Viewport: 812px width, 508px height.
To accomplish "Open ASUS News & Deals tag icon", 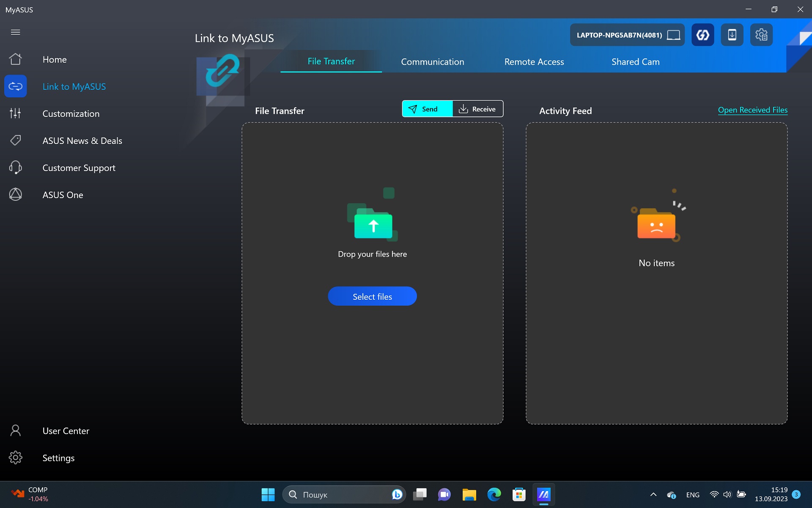I will click(15, 141).
